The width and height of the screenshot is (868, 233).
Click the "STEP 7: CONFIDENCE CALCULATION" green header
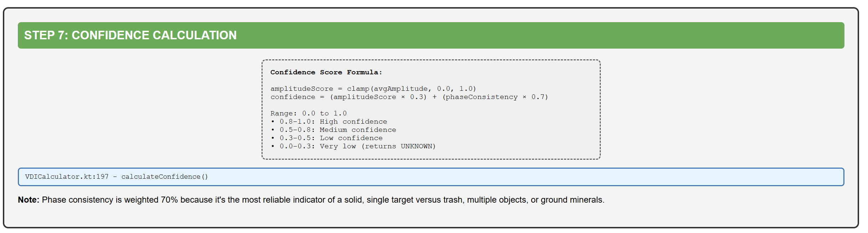point(130,35)
